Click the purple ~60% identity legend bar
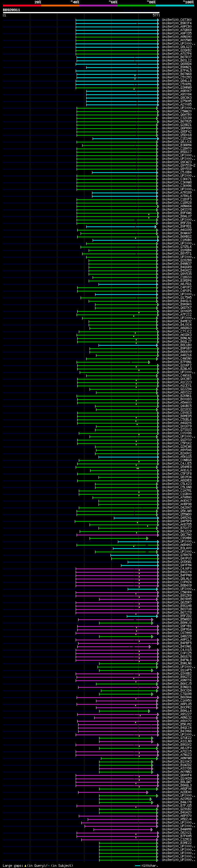 click(x=99, y=6)
